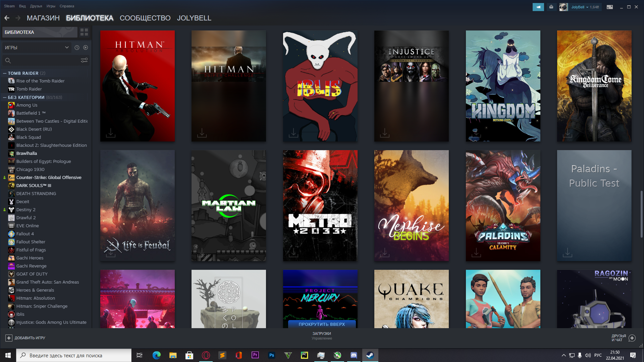Click the download icon on the Hitman Absolution cover
The image size is (644, 362).
coord(110,133)
